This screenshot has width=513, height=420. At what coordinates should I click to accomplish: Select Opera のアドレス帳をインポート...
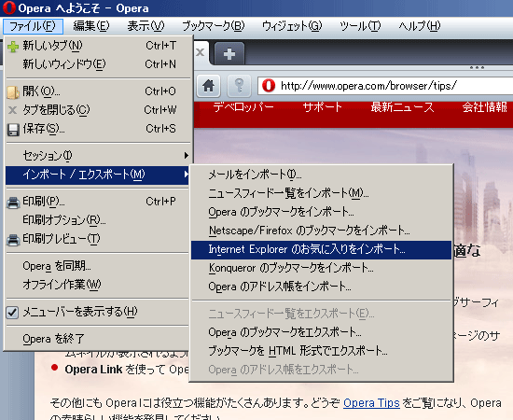point(321,287)
